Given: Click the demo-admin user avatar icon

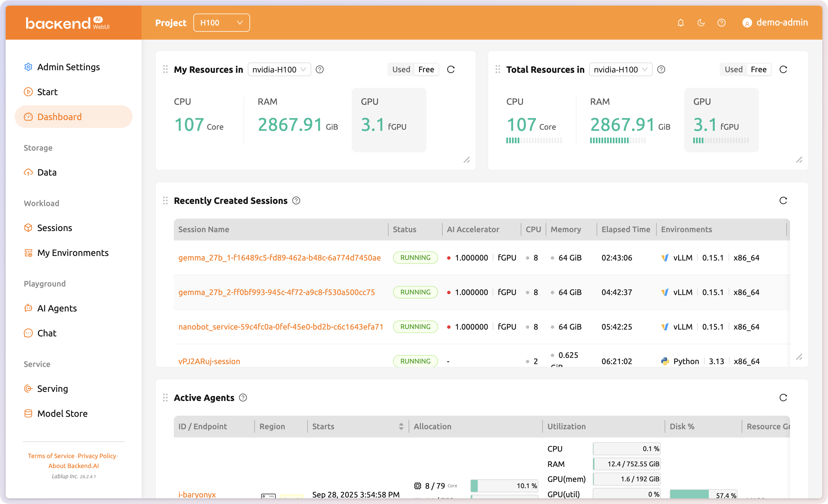Looking at the screenshot, I should tap(747, 23).
